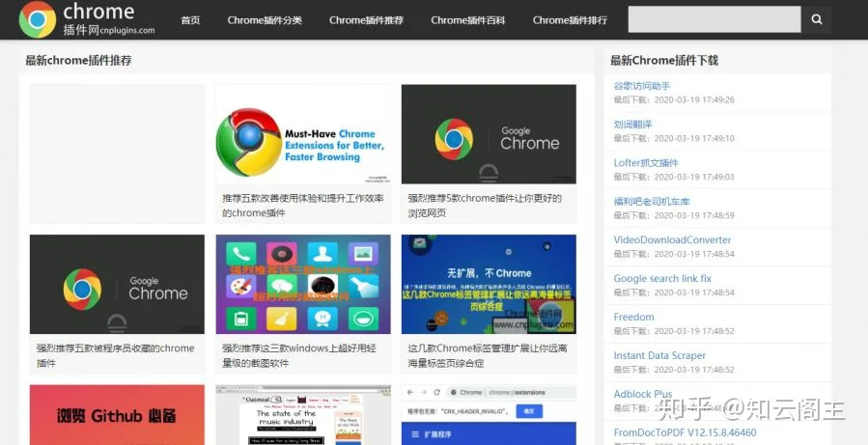Click timestamp 2020-03-19 17:49:03

point(694,177)
